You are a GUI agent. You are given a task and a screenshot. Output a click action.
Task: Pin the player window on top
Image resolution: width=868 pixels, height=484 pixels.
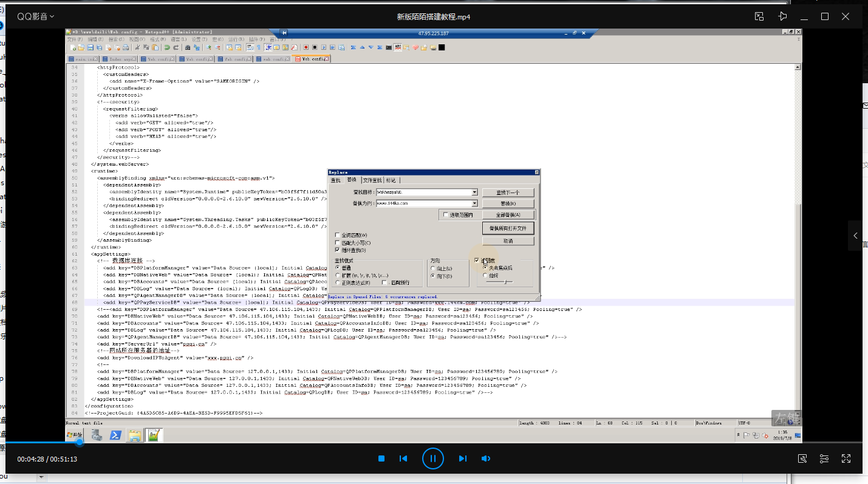(783, 16)
